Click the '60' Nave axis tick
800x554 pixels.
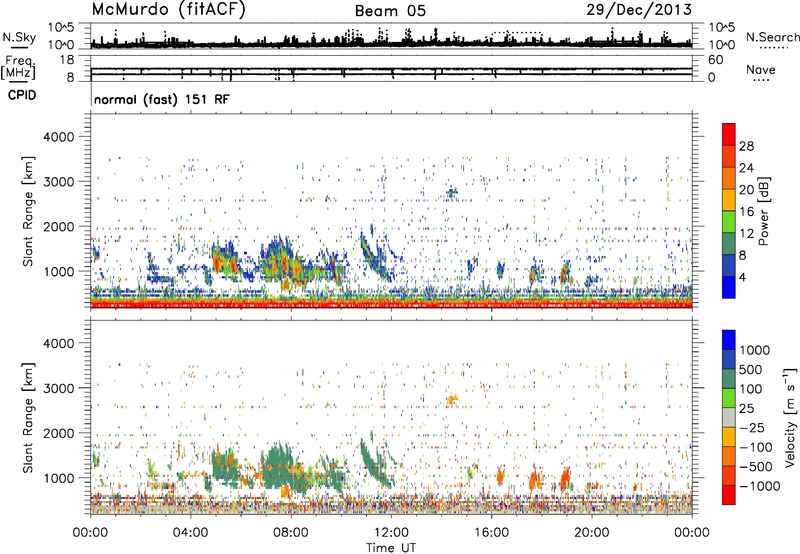716,60
